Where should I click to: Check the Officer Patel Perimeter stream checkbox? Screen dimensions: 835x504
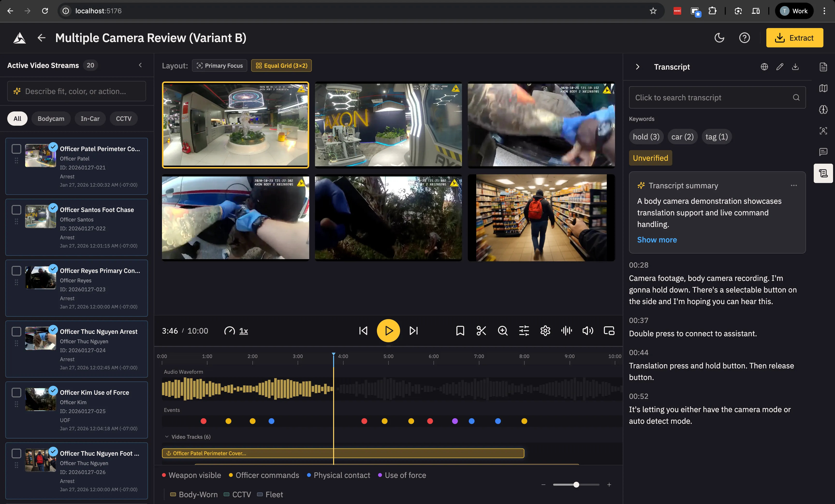click(16, 149)
